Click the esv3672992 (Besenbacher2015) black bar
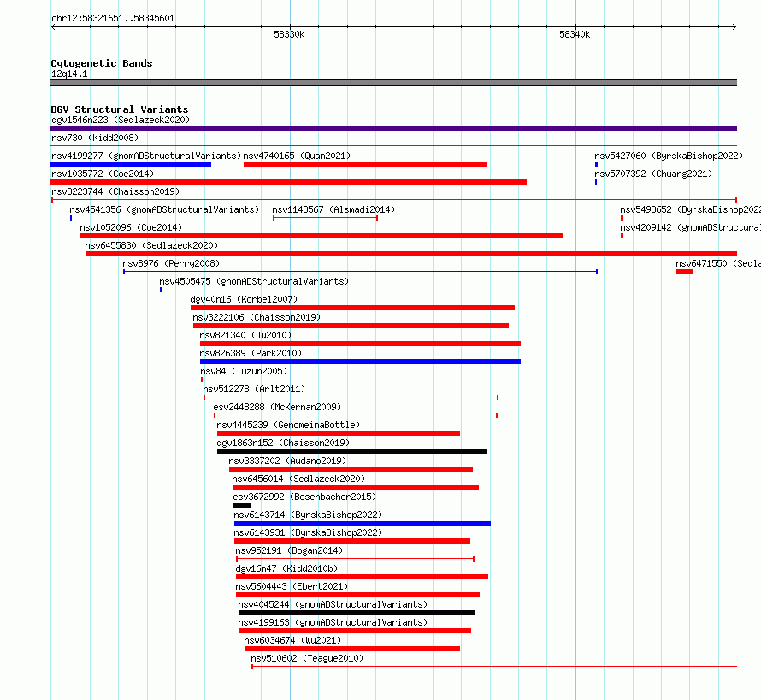The width and height of the screenshot is (761, 700). (x=242, y=505)
